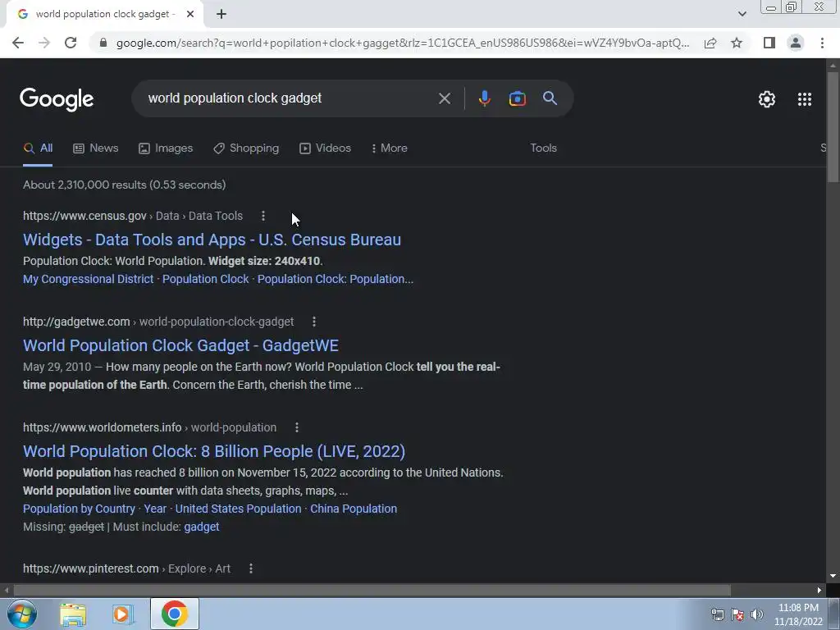Open Chrome's three-dot menu
840x630 pixels.
point(822,43)
